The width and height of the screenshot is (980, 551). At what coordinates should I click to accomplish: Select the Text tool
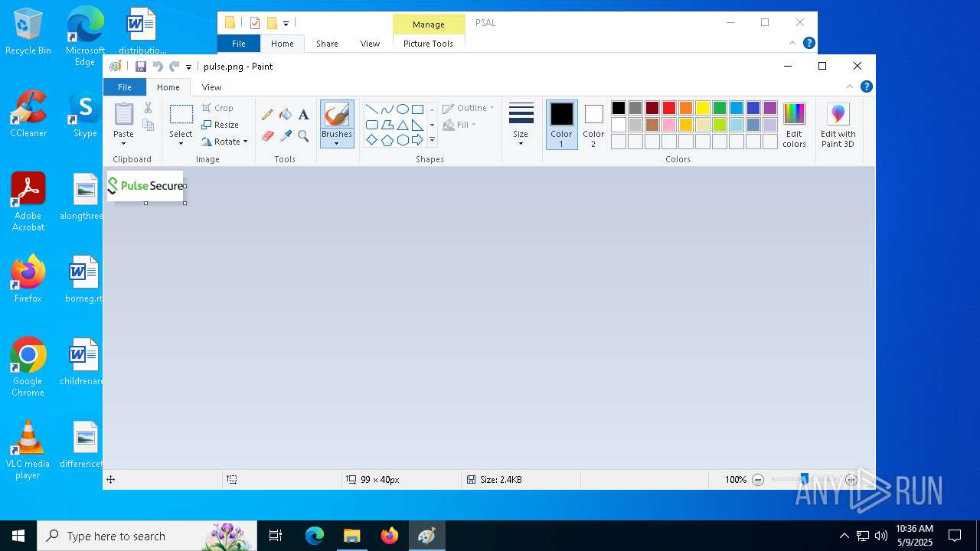pyautogui.click(x=303, y=115)
